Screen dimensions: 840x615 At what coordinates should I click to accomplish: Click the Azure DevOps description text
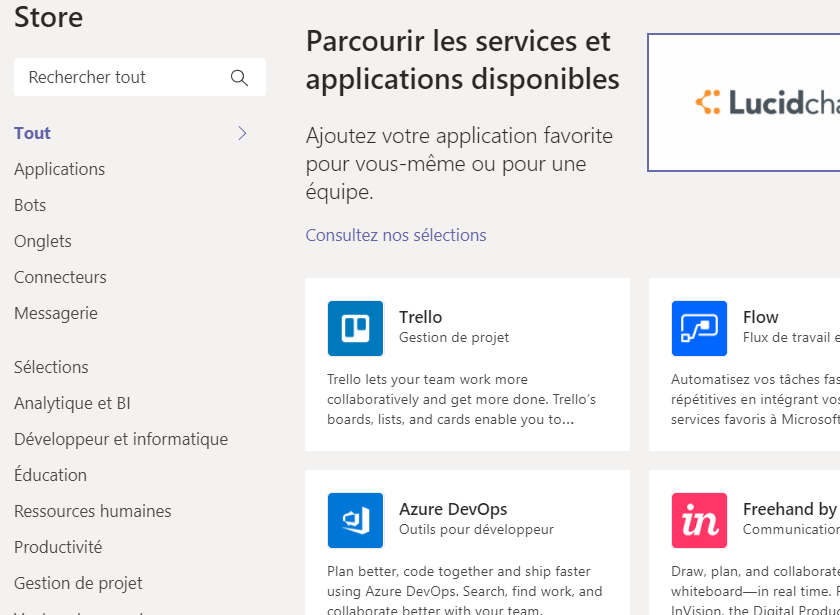click(464, 591)
